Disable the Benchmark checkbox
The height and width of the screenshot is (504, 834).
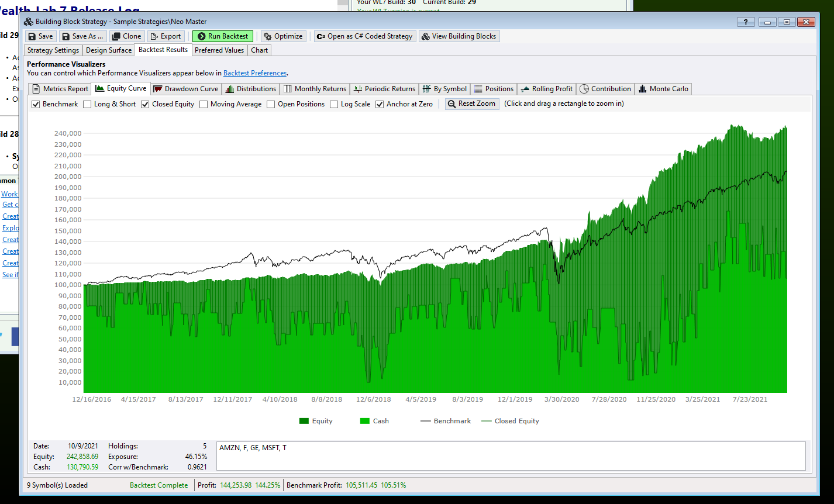36,104
